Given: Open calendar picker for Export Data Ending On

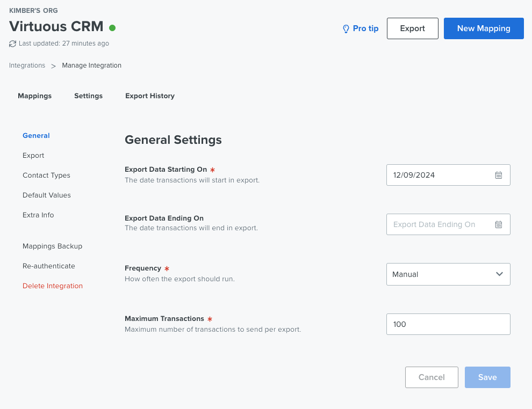Looking at the screenshot, I should click(x=498, y=225).
